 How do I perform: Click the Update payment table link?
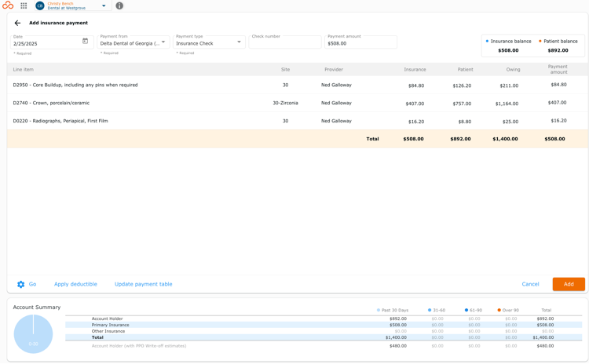(144, 285)
